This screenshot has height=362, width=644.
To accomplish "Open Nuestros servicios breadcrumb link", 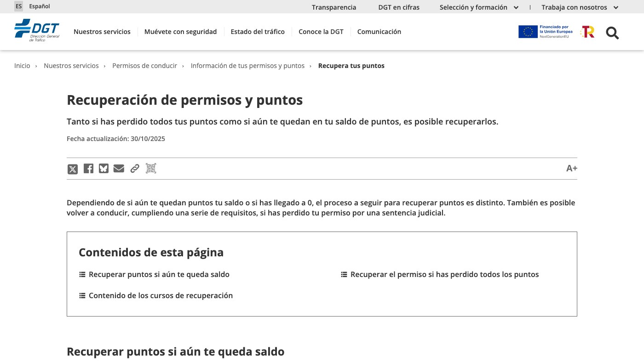I will coord(71,66).
